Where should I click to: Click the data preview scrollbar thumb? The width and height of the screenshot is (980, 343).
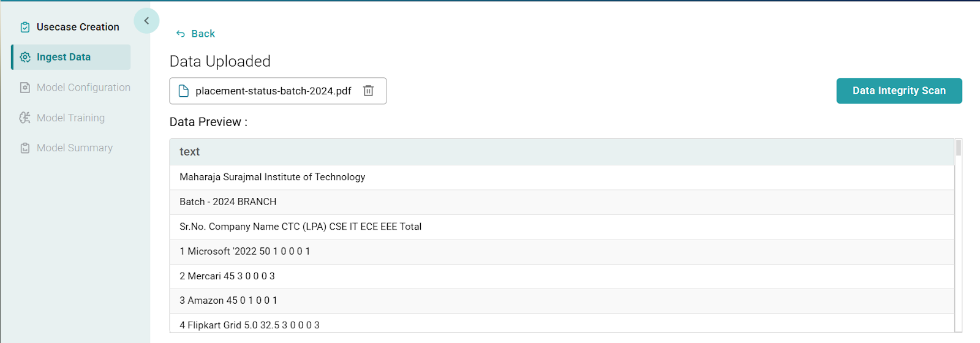coord(959,148)
